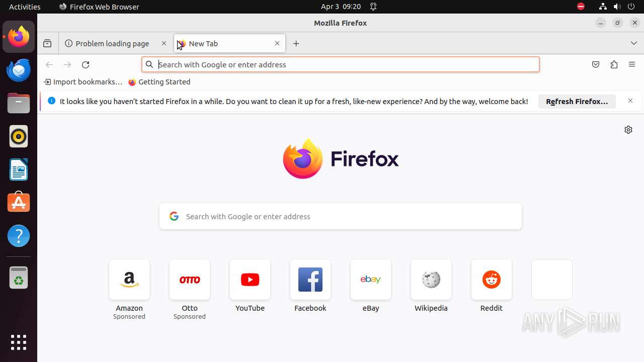Screen dimensions: 644x362
Task: Open the volume speaker icon
Action: click(617, 7)
